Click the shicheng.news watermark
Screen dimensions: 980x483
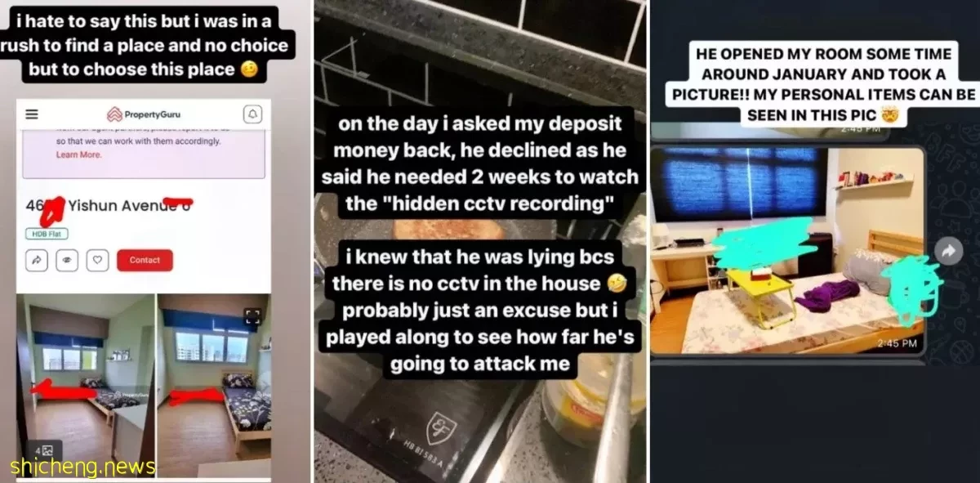coord(82,467)
